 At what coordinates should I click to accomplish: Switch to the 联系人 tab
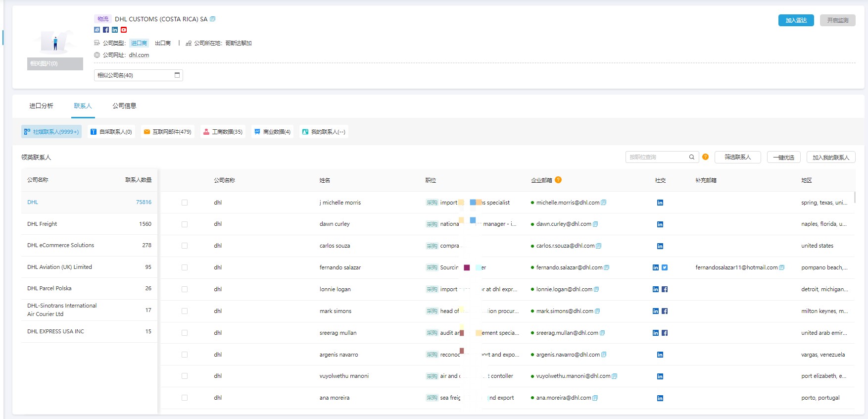click(x=83, y=105)
